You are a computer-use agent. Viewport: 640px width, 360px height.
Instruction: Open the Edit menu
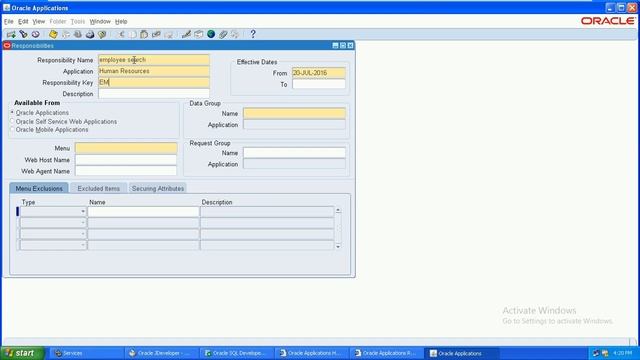[23, 21]
